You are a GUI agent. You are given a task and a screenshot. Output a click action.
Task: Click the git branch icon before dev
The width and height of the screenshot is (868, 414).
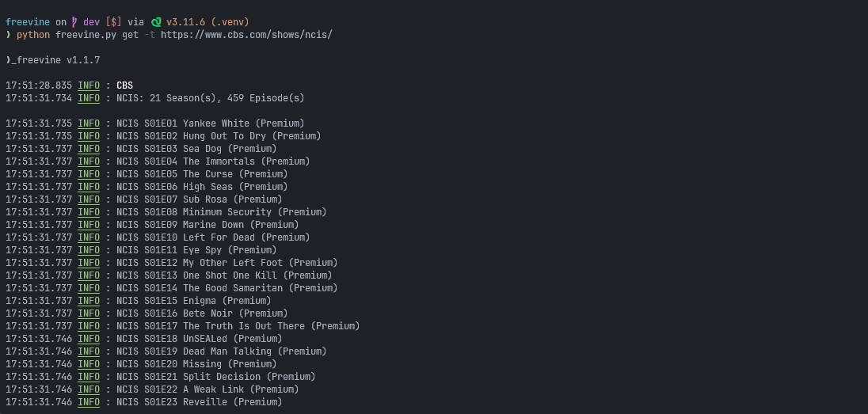[75, 22]
